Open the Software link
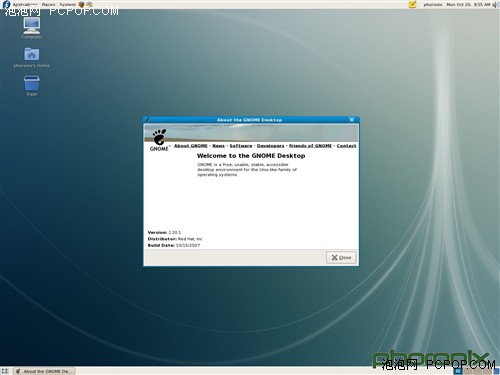This screenshot has width=500, height=375. (x=241, y=146)
